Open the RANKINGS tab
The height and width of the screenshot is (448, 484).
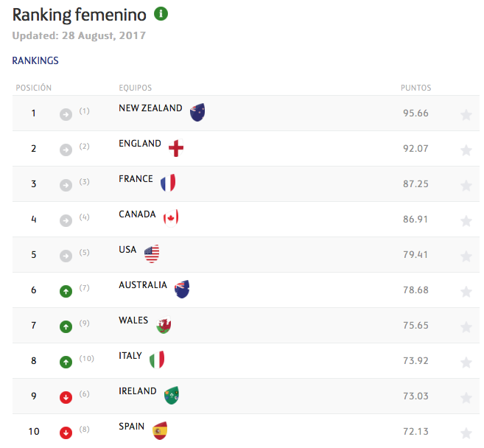coord(35,60)
